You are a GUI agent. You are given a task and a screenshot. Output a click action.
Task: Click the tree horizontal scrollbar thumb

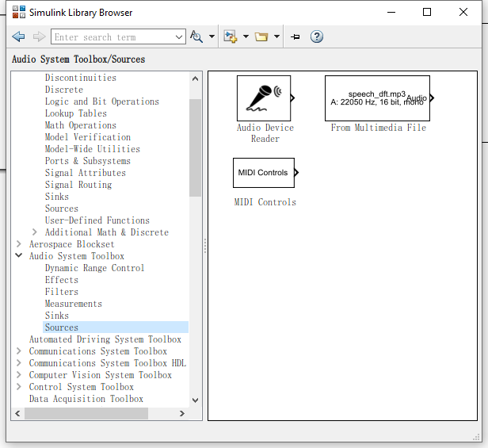point(86,413)
